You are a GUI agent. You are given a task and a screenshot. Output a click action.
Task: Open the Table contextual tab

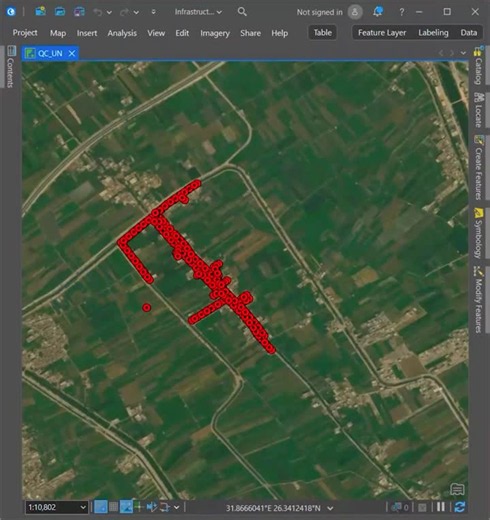(x=322, y=33)
